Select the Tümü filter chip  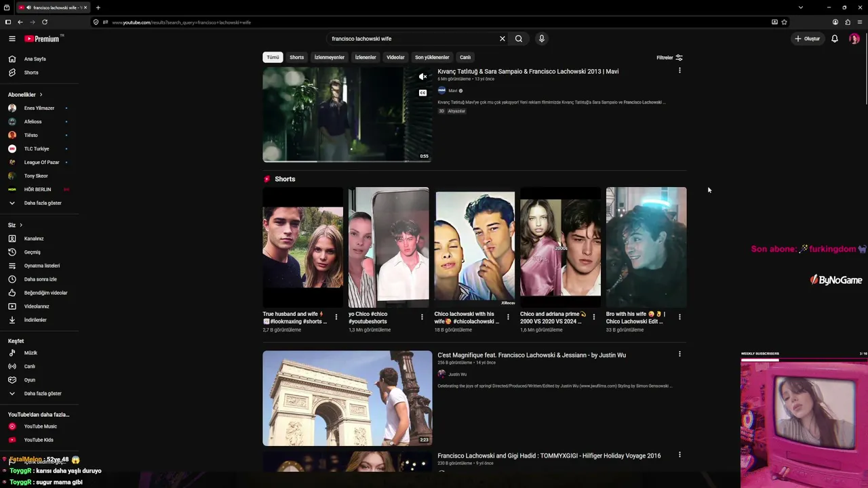coord(273,58)
